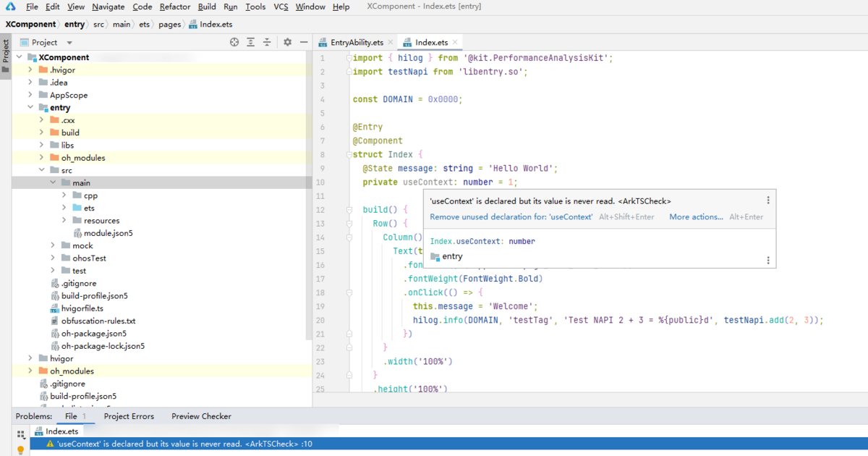Click the lightbulb quick-fix icon in Problems panel

click(21, 449)
